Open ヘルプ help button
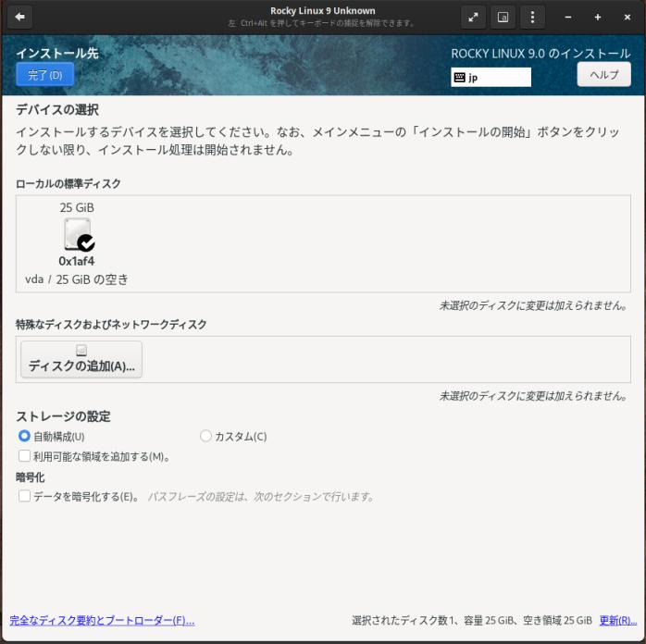 click(603, 75)
